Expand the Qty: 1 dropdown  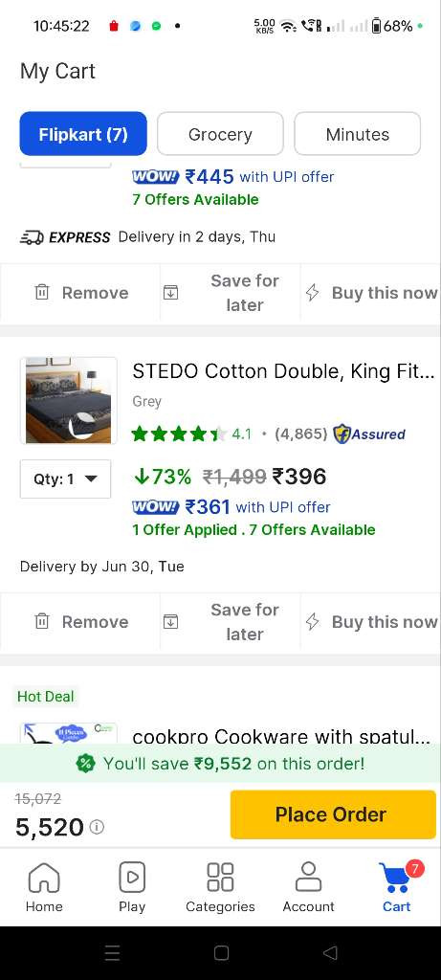(x=66, y=479)
